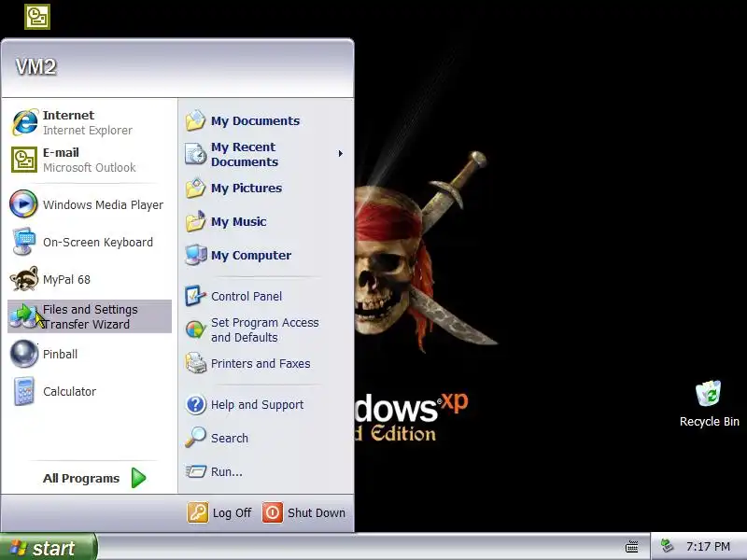Click 'Set Program Access and Defaults' text
Image resolution: width=747 pixels, height=560 pixels.
[x=265, y=330]
